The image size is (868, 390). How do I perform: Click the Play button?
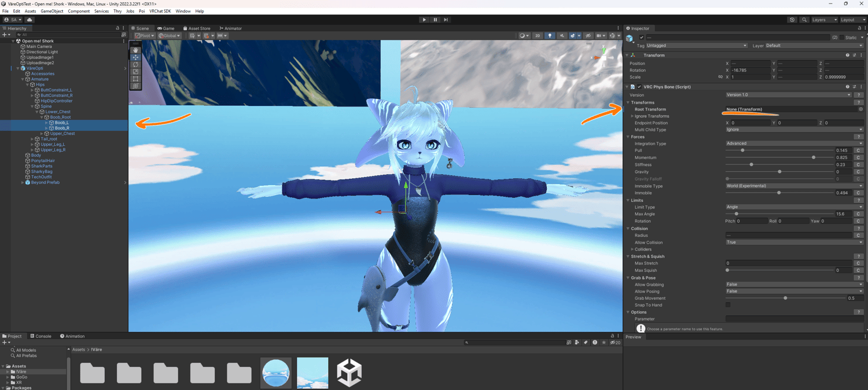(424, 20)
